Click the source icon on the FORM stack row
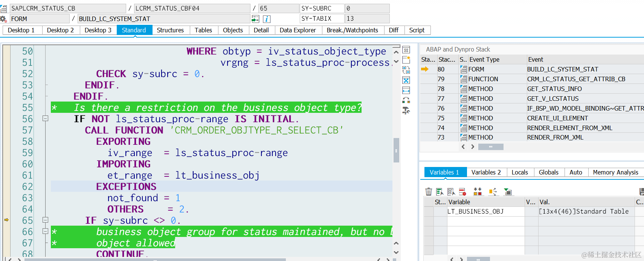Viewport: 644px width, 261px height. click(464, 69)
